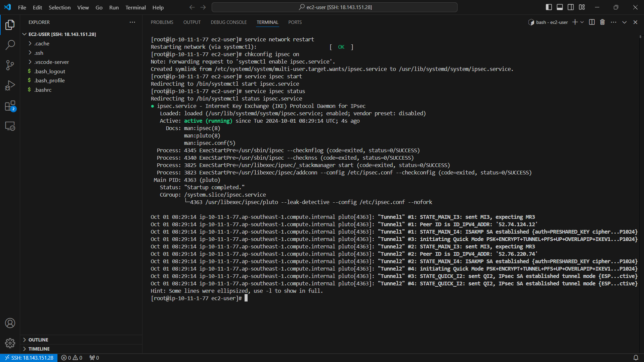
Task: Click the green OK restart result
Action: click(x=341, y=47)
